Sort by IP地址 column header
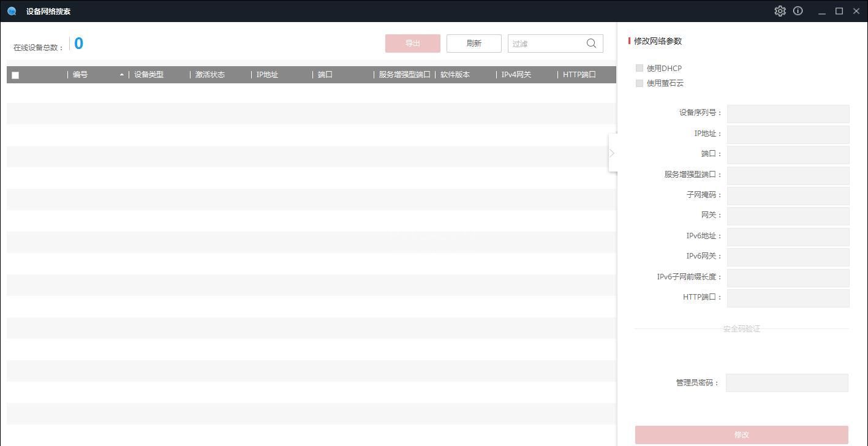The width and height of the screenshot is (868, 446). [267, 75]
